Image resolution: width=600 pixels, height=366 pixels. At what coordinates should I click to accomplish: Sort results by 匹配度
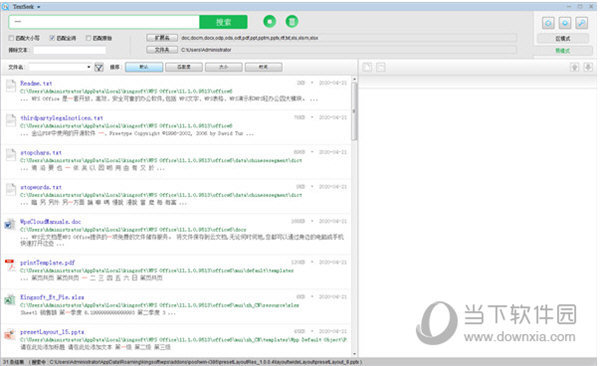click(184, 67)
